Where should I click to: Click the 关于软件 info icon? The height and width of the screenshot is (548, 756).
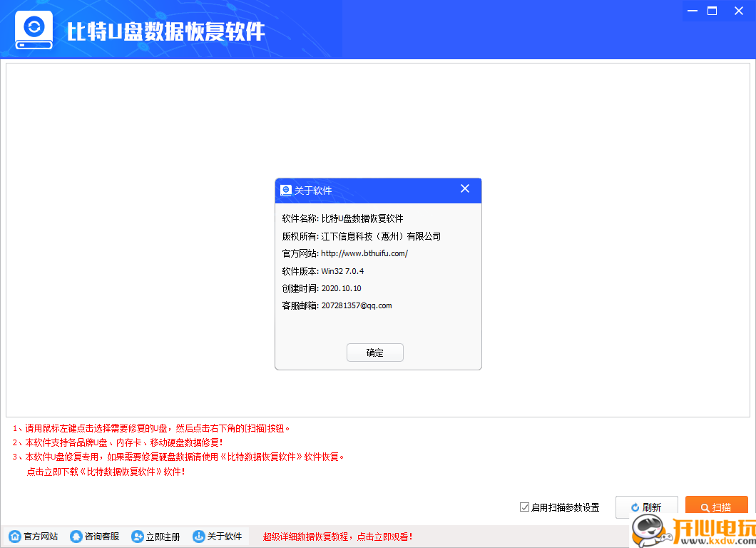199,537
